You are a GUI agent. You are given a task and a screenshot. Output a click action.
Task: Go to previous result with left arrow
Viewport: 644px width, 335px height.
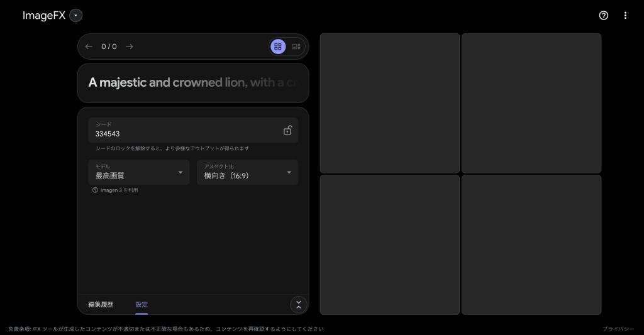click(89, 47)
